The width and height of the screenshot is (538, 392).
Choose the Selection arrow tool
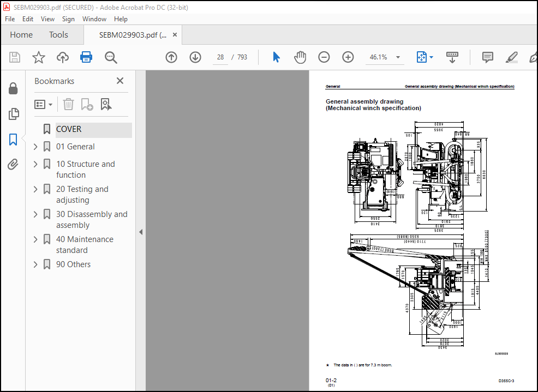(276, 57)
